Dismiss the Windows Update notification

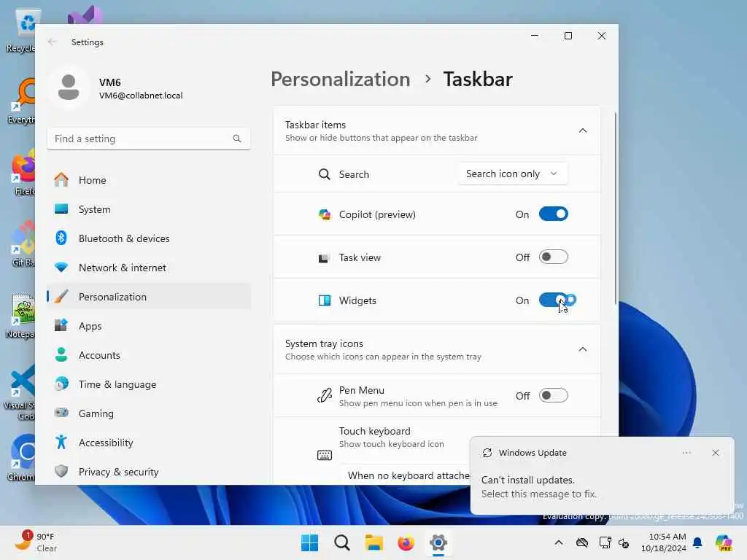tap(715, 453)
